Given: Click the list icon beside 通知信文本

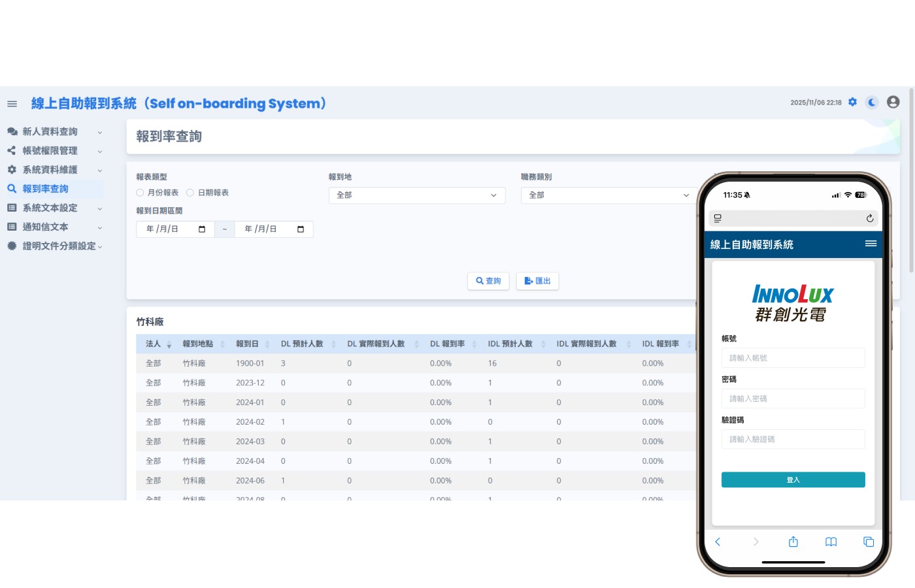Looking at the screenshot, I should (12, 227).
